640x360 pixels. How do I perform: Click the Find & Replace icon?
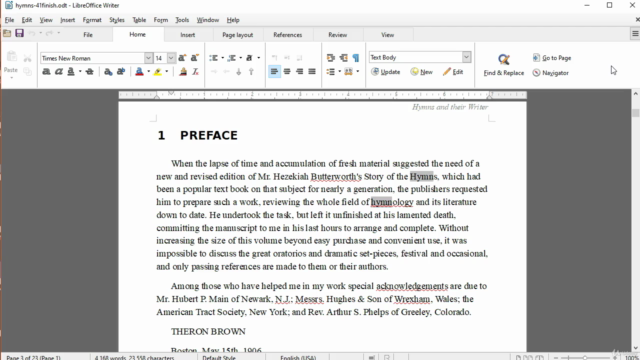(x=504, y=64)
